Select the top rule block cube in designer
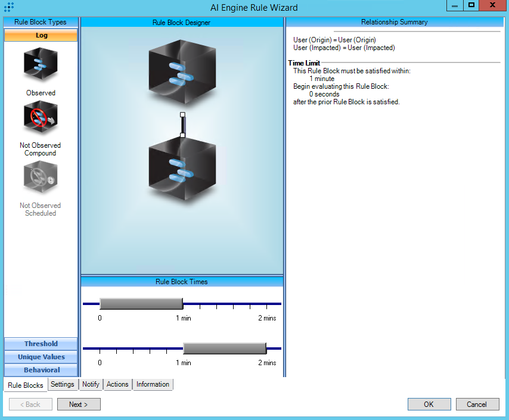509x420 pixels. click(x=181, y=73)
